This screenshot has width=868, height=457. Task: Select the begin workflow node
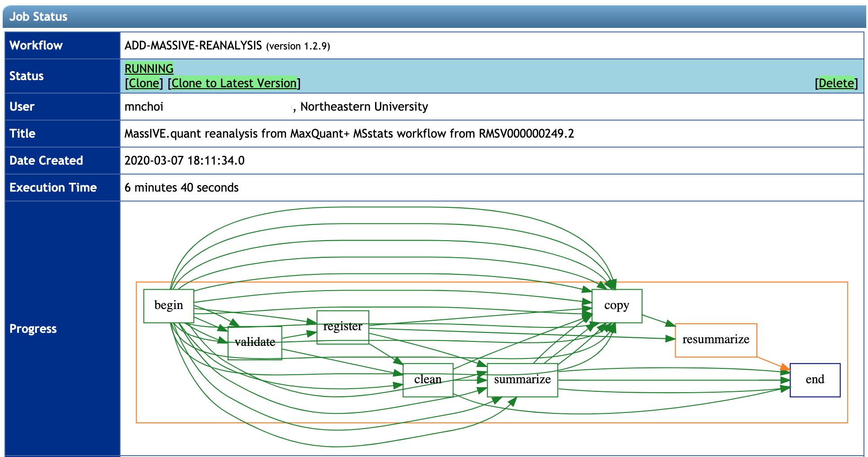[169, 306]
